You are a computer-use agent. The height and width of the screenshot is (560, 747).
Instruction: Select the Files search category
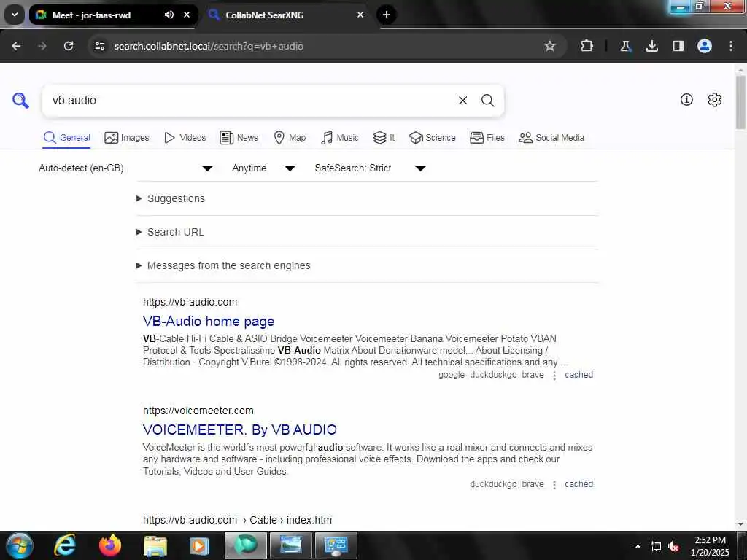pos(487,138)
